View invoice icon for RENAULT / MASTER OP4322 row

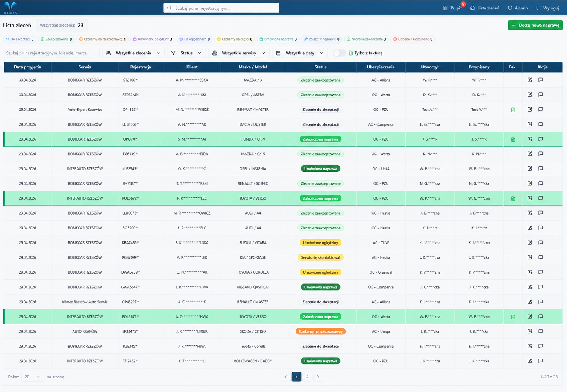pyautogui.click(x=513, y=110)
